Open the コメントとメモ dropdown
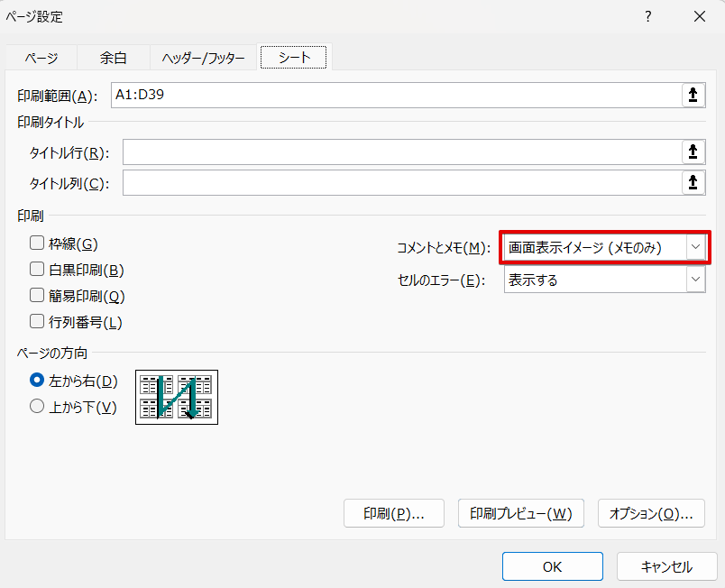Screen dimensions: 725x588 click(x=696, y=246)
